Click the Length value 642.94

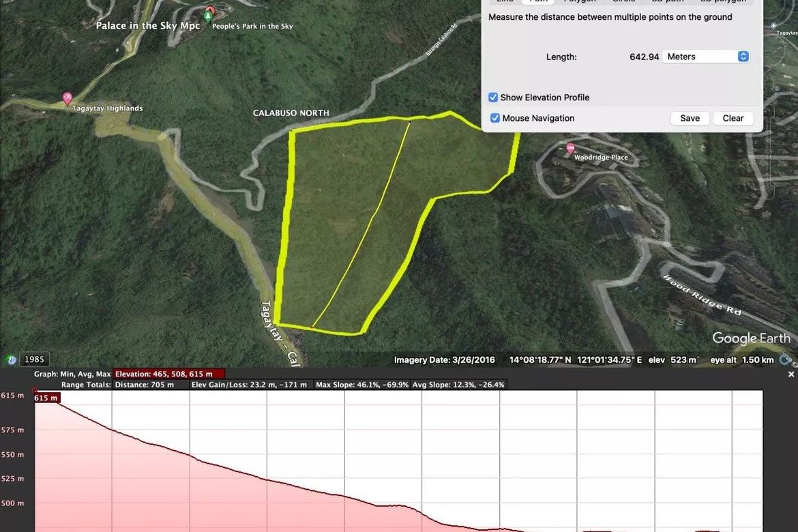644,57
